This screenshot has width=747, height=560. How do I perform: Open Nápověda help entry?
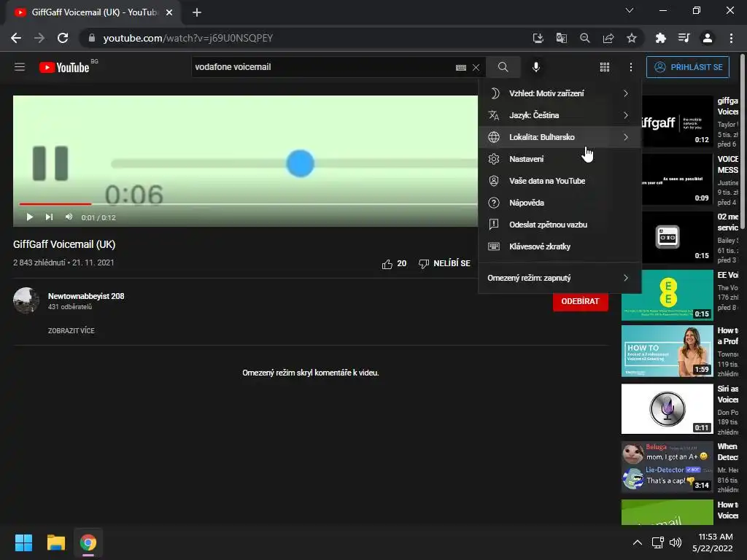560,203
